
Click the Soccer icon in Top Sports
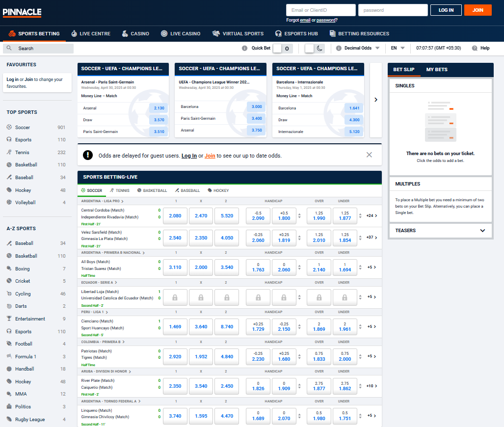(9, 127)
